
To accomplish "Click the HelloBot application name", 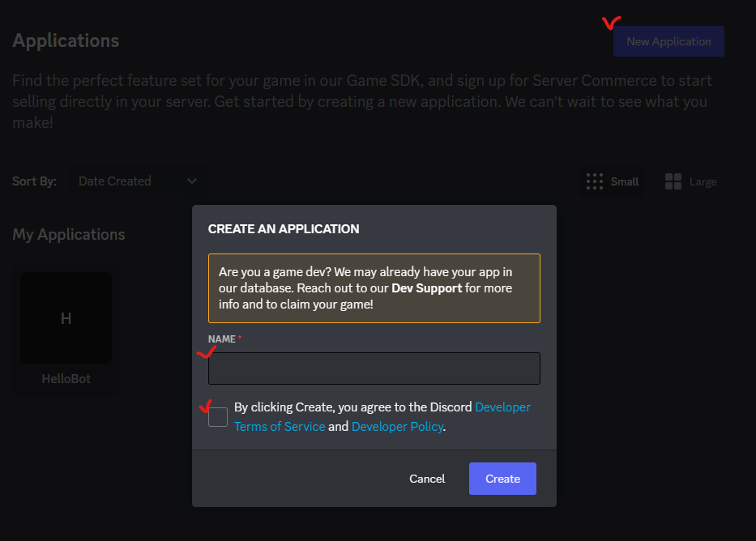I will [x=66, y=379].
